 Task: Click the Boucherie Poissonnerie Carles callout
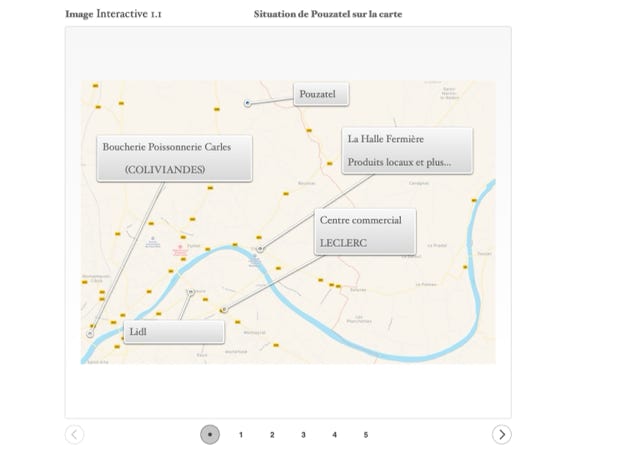click(174, 158)
